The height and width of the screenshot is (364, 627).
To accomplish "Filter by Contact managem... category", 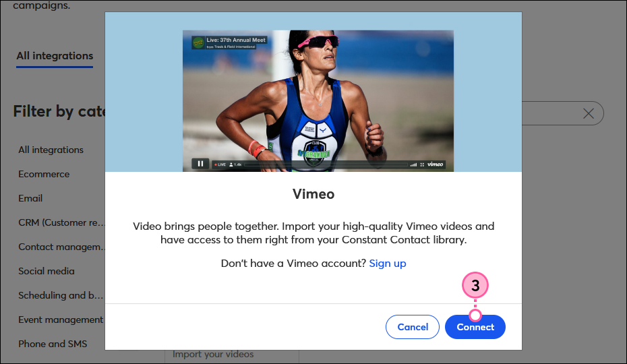I will click(x=61, y=247).
